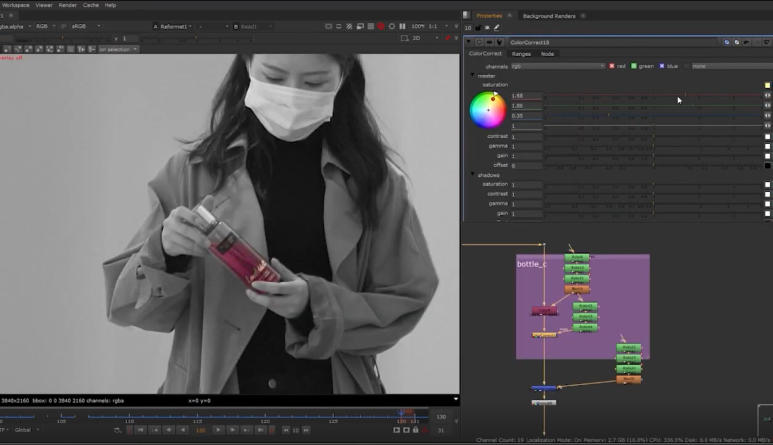Step forward one frame
This screenshot has height=445, width=773.
[x=232, y=430]
